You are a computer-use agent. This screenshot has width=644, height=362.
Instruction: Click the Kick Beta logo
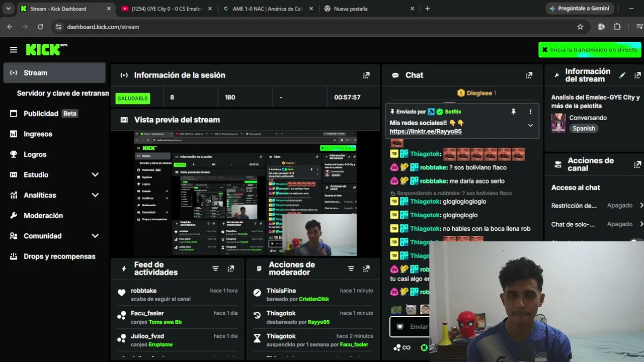[x=46, y=49]
